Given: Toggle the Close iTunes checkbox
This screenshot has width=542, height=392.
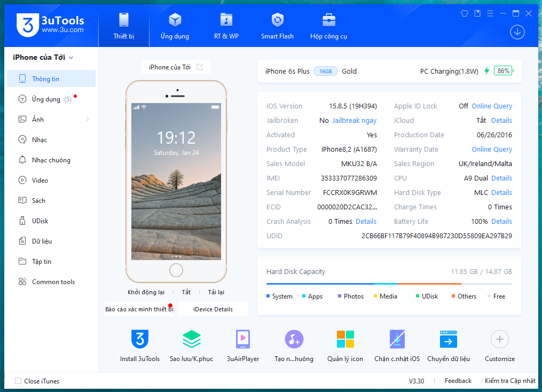Looking at the screenshot, I should pos(18,381).
